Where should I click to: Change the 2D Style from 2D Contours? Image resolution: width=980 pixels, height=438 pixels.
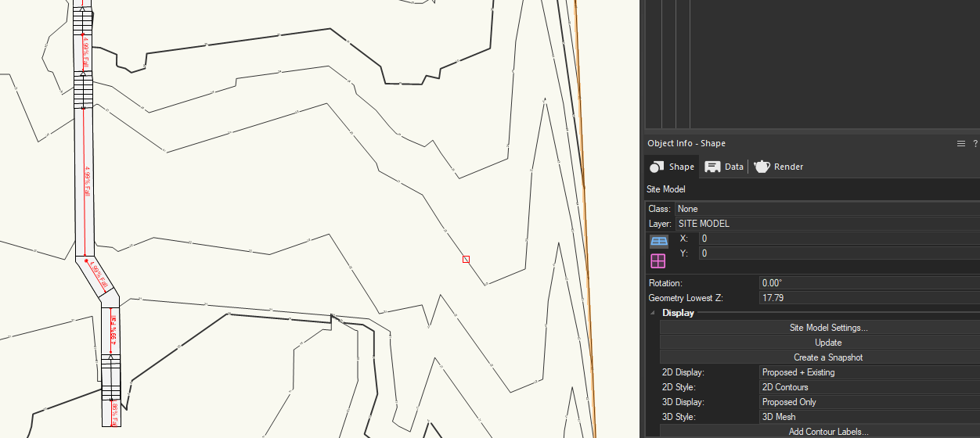tap(869, 387)
